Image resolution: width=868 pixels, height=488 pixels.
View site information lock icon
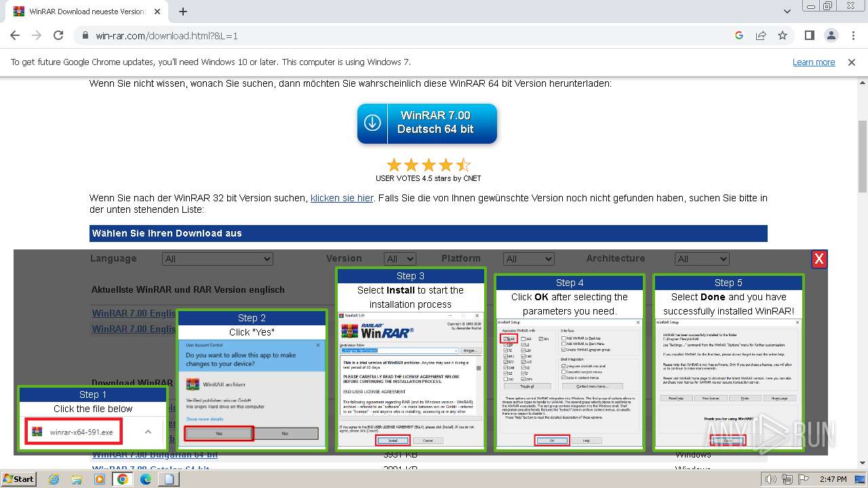click(85, 36)
